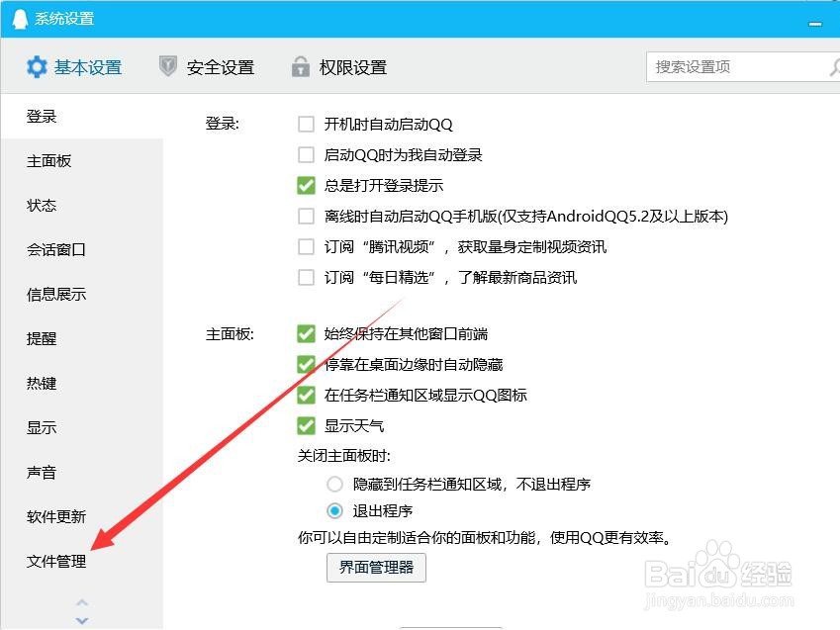The width and height of the screenshot is (840, 630).
Task: Uncheck 总是打开登录提示
Action: tap(306, 185)
